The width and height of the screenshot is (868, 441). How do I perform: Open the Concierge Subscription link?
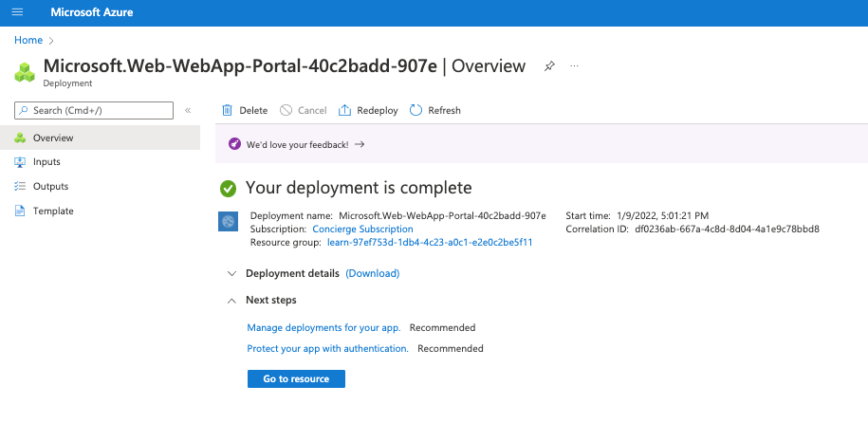click(x=362, y=230)
